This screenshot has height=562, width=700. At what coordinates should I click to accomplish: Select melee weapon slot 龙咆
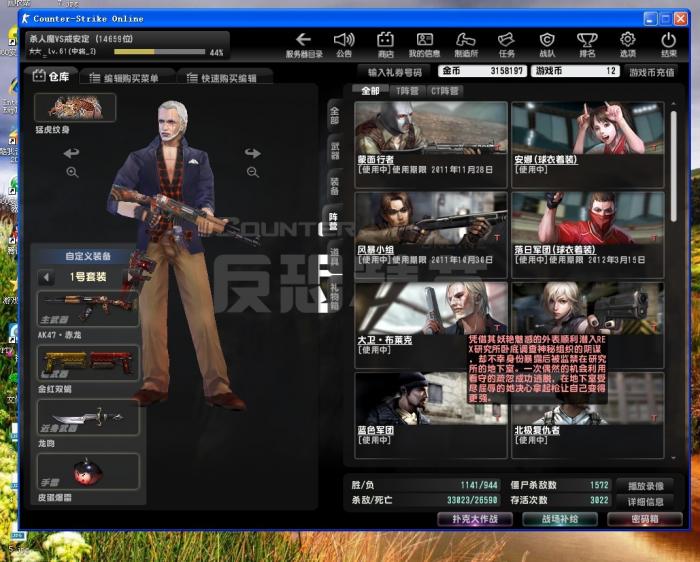click(x=88, y=417)
